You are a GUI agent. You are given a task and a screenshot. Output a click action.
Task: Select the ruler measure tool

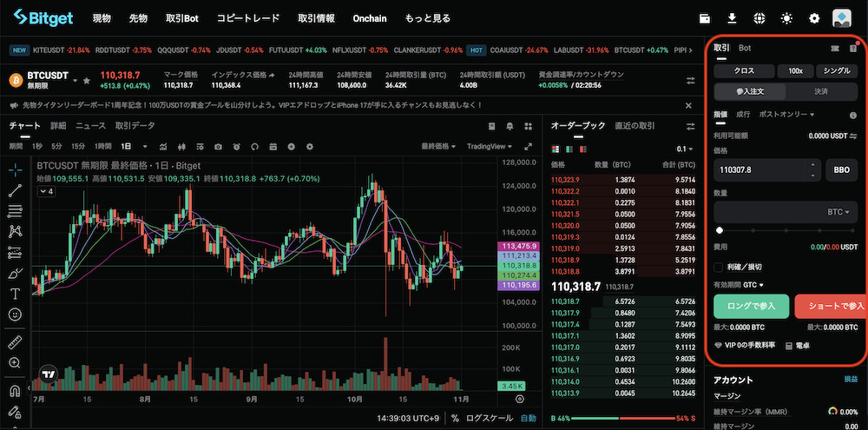(16, 342)
